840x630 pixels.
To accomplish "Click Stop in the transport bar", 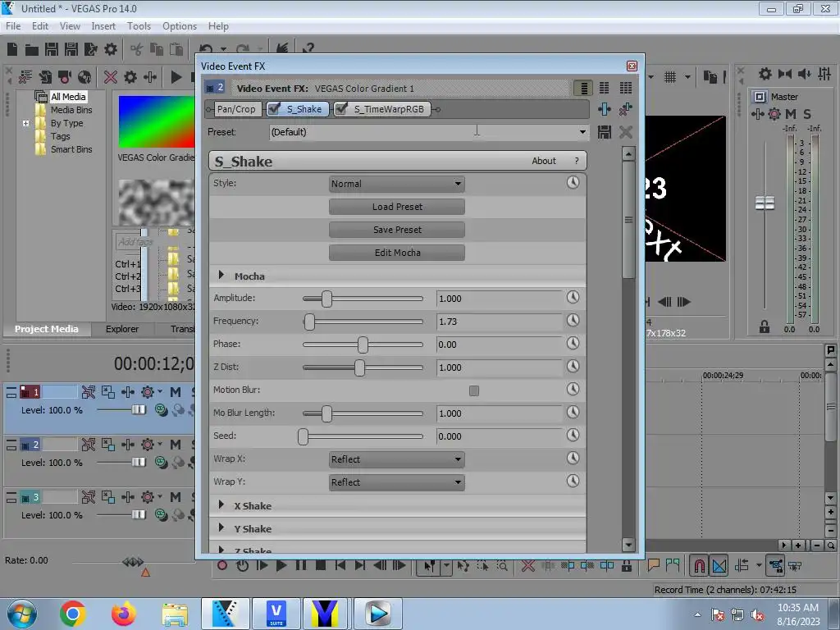I will pos(321,565).
